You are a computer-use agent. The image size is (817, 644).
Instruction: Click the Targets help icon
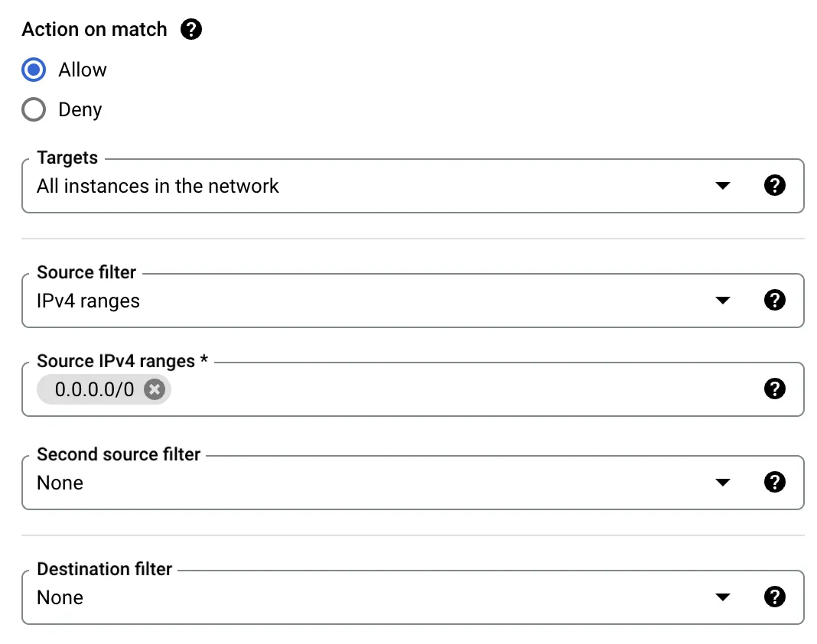pos(775,185)
